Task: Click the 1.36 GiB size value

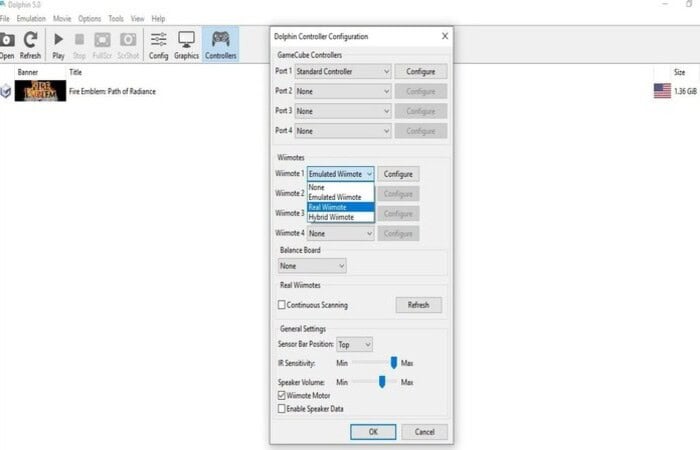Action: click(685, 91)
